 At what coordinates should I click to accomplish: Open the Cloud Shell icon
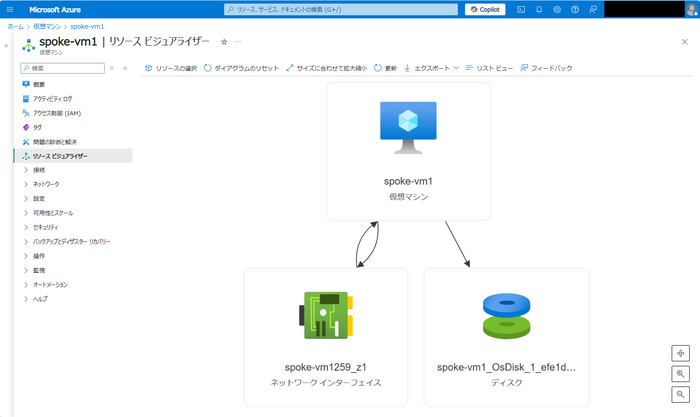(x=521, y=9)
